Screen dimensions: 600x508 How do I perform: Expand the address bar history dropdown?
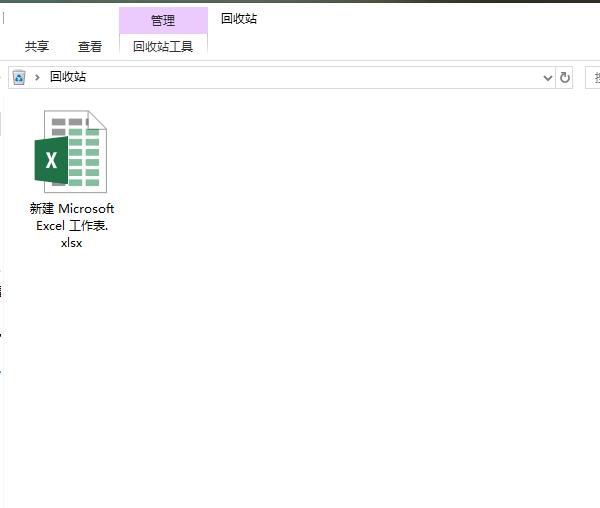pos(548,78)
